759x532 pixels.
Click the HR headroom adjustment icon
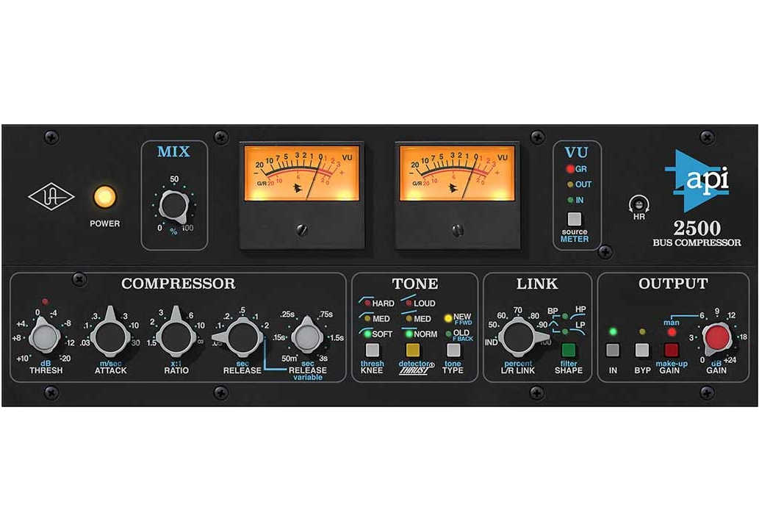click(x=639, y=204)
